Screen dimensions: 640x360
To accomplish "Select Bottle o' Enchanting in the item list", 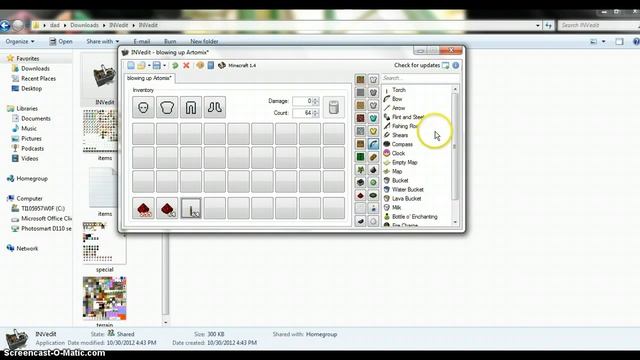I will (x=414, y=217).
